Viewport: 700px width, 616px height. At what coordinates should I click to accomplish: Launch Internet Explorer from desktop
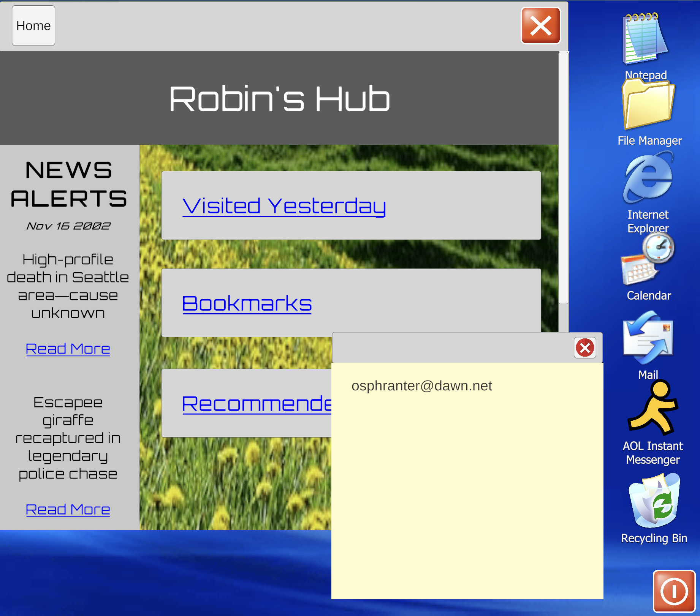click(x=648, y=178)
